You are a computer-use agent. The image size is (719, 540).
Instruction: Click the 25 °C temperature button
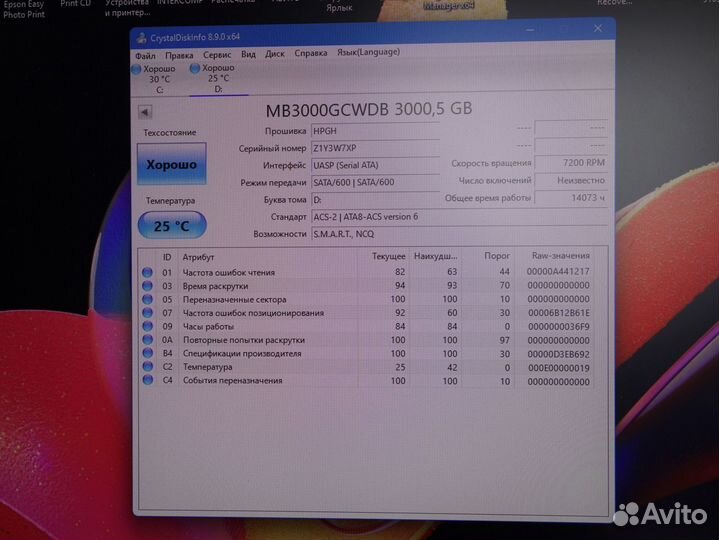[172, 226]
